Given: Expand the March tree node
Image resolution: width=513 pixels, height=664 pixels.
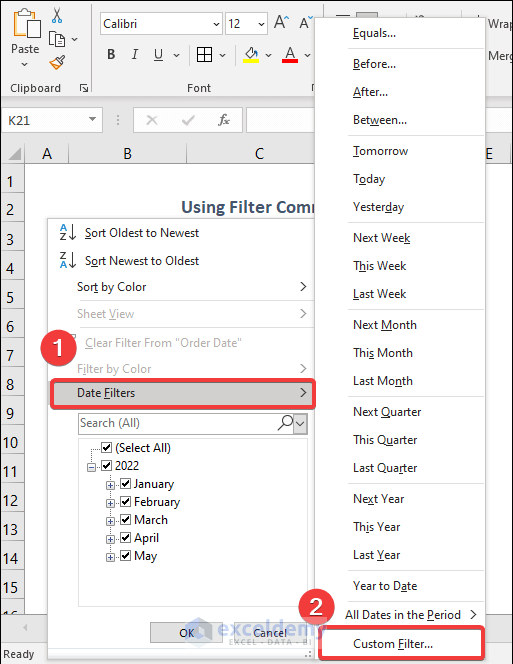Looking at the screenshot, I should 110,521.
